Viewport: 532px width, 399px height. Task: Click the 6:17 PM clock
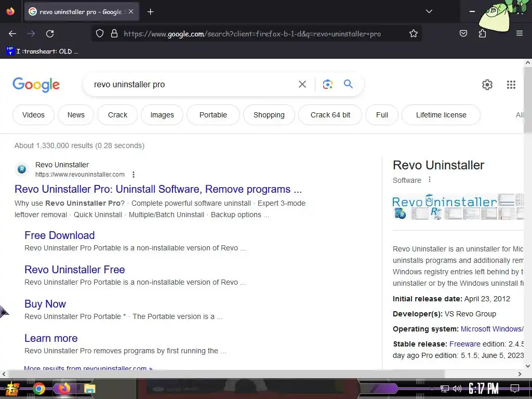pyautogui.click(x=484, y=389)
